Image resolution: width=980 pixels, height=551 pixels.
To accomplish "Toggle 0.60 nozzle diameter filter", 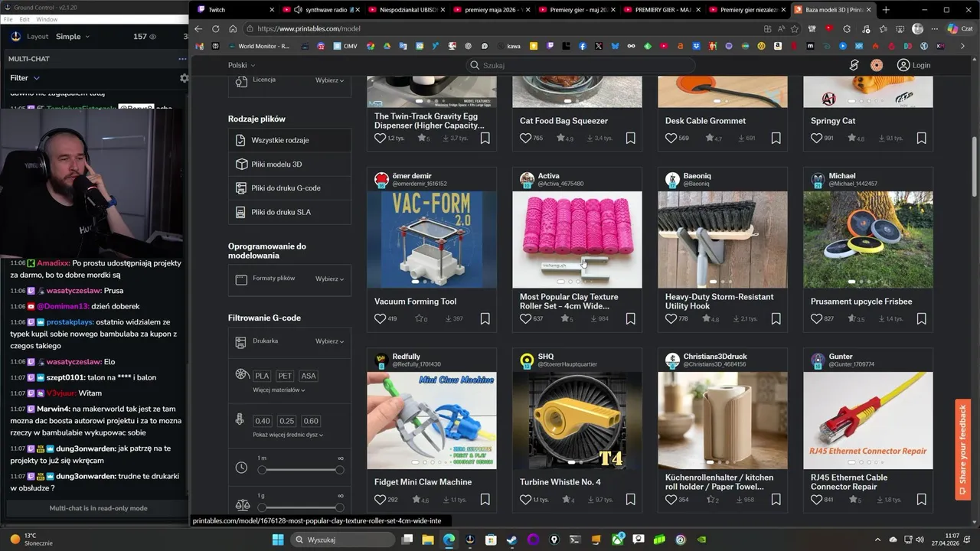I will (x=311, y=421).
